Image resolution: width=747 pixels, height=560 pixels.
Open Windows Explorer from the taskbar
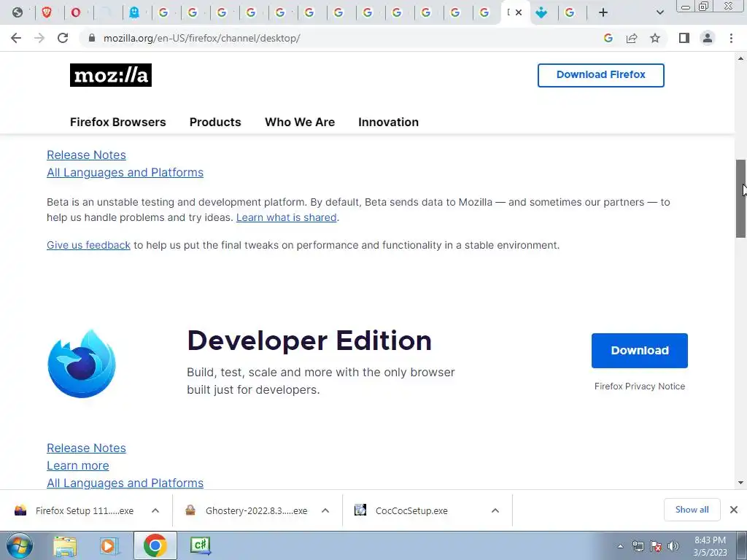(65, 545)
